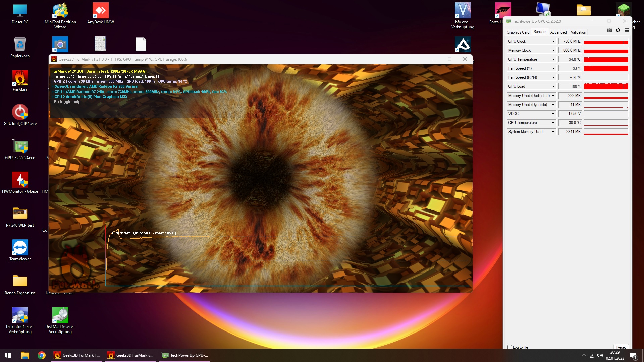Image resolution: width=644 pixels, height=362 pixels.
Task: Expand the GPU Clock sensor dropdown
Action: coord(553,41)
